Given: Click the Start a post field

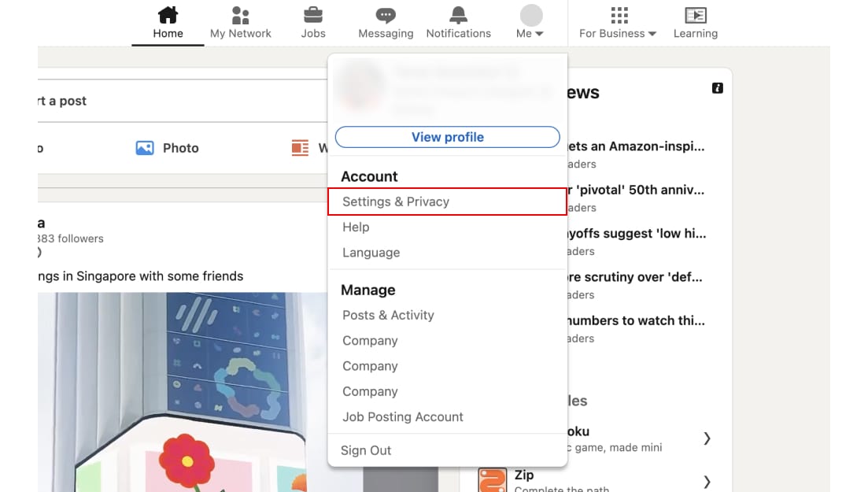Looking at the screenshot, I should (183, 101).
